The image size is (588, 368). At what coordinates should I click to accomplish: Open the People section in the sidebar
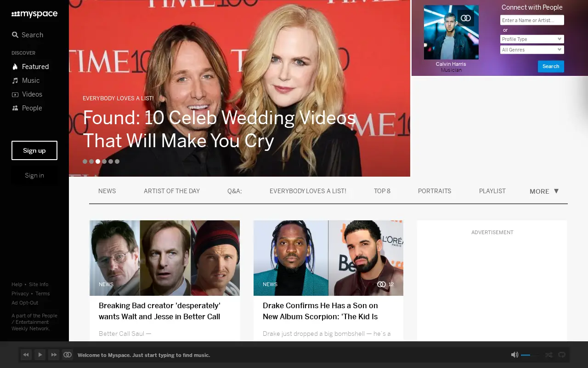click(x=27, y=108)
